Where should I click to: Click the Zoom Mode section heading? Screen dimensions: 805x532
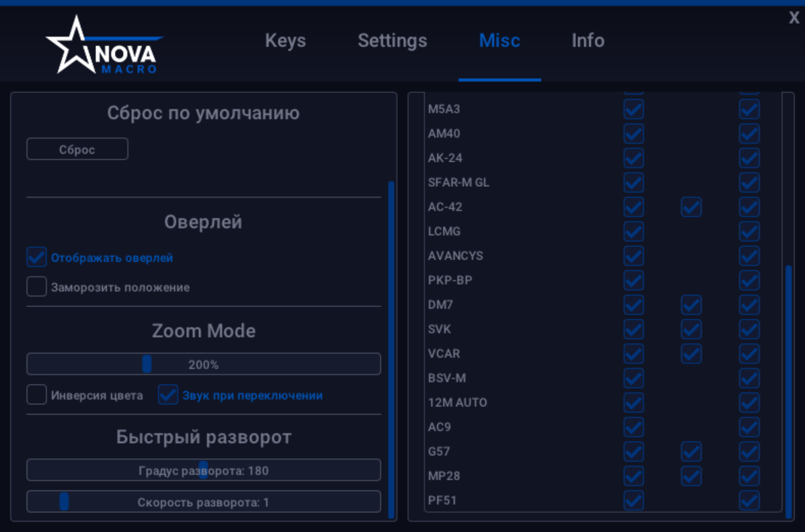[x=204, y=331]
